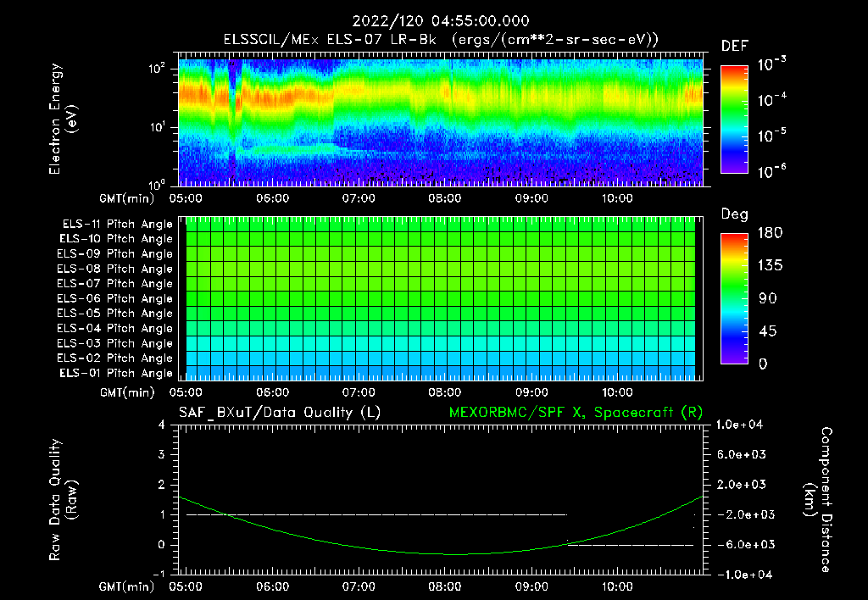Click the timestamp title 2022/120 04:55:00.000
868x600 pixels.
441,21
